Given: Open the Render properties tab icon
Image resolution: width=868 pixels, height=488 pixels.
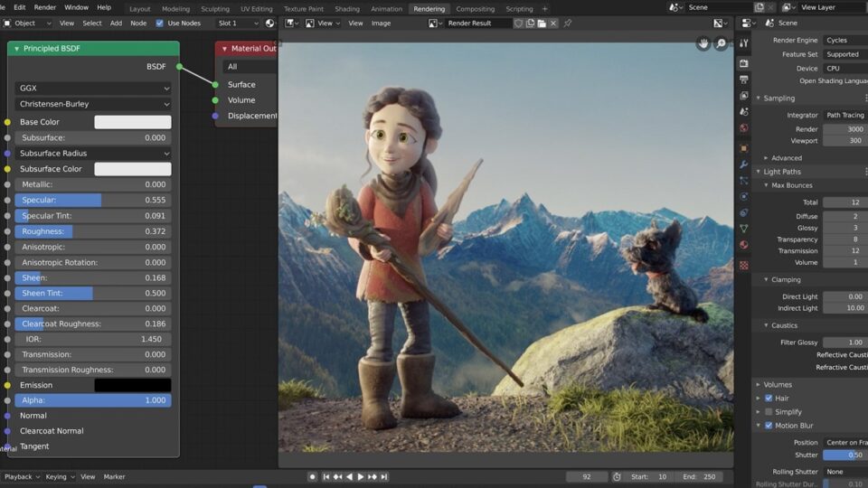Looking at the screenshot, I should (x=744, y=63).
